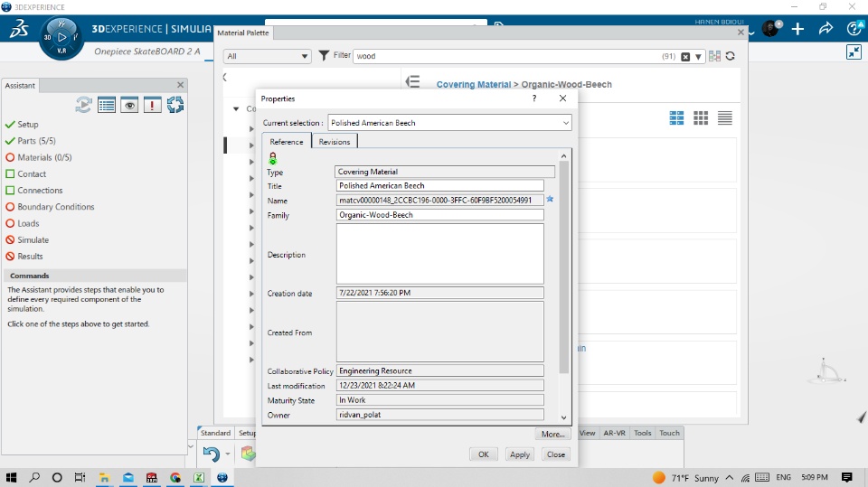Open the Assistant feature list icon
Image resolution: width=868 pixels, height=487 pixels.
point(107,105)
